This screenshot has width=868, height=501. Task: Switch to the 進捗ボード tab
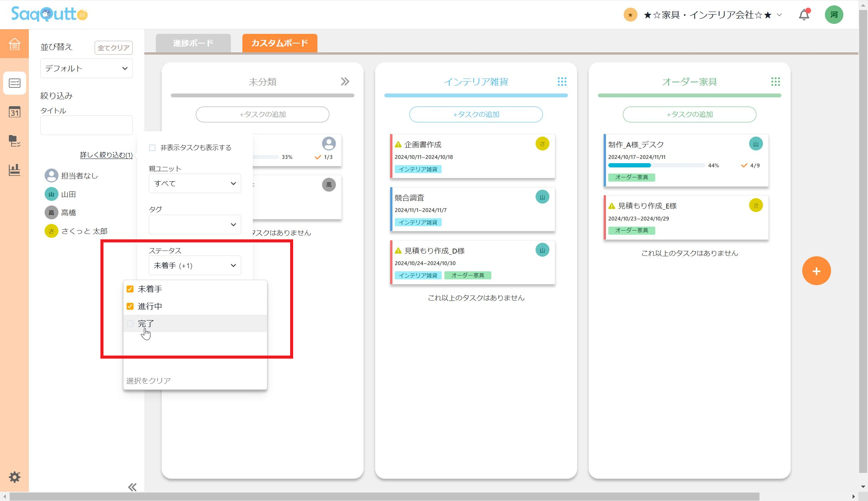193,43
